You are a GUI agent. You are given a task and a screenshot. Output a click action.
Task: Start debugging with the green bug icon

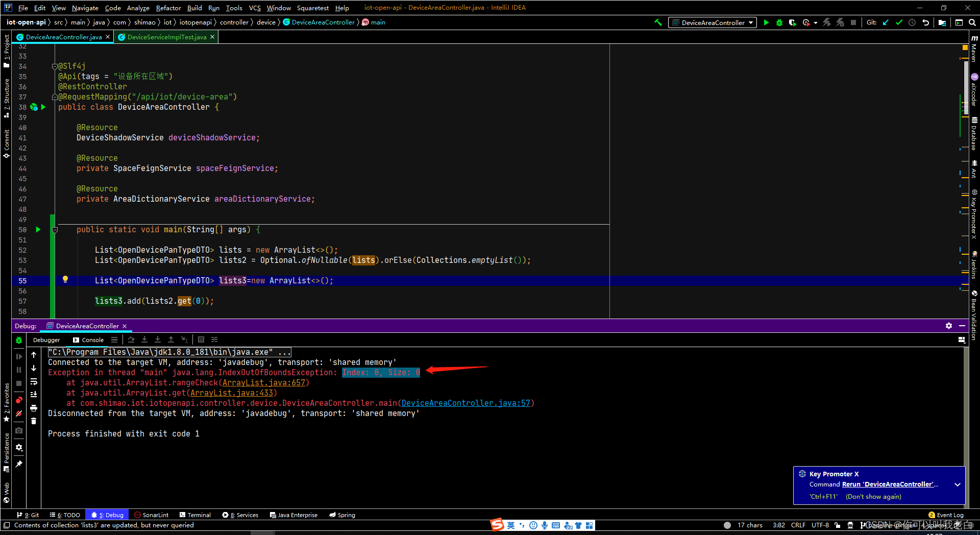click(x=779, y=22)
